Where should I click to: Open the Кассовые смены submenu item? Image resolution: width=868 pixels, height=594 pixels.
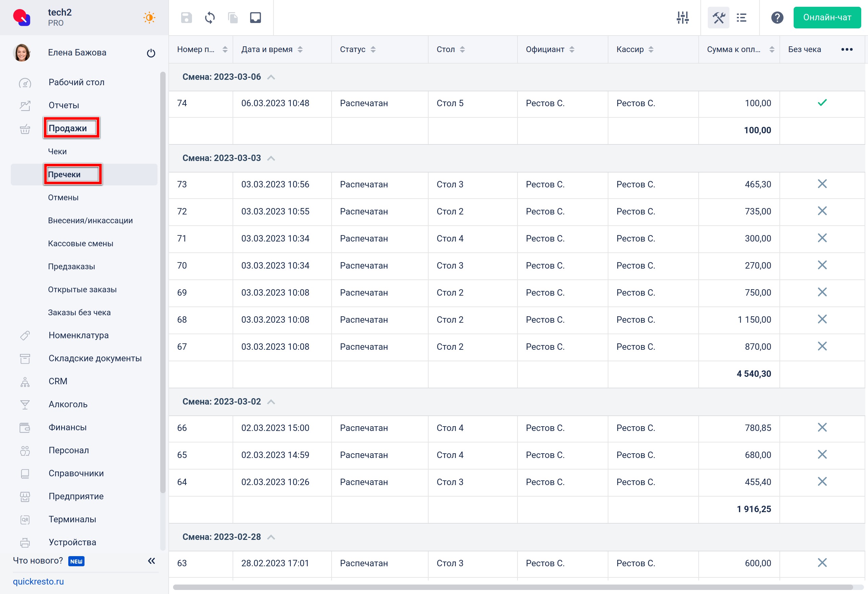81,243
